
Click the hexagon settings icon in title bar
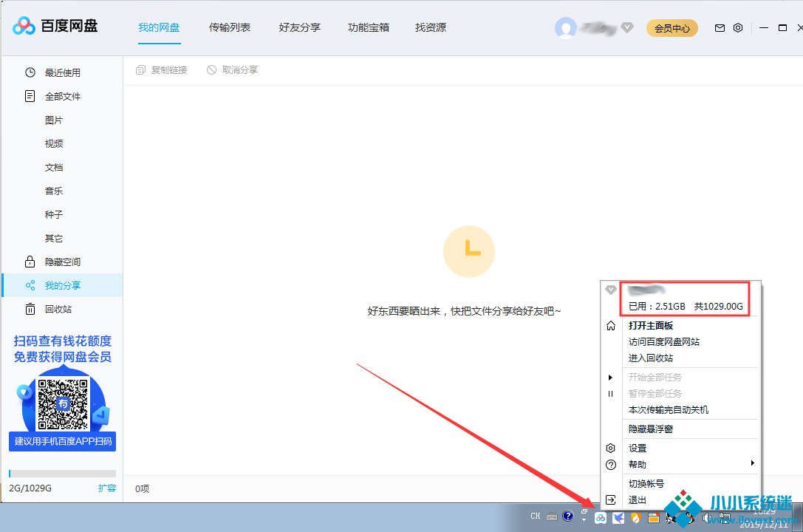coord(738,28)
